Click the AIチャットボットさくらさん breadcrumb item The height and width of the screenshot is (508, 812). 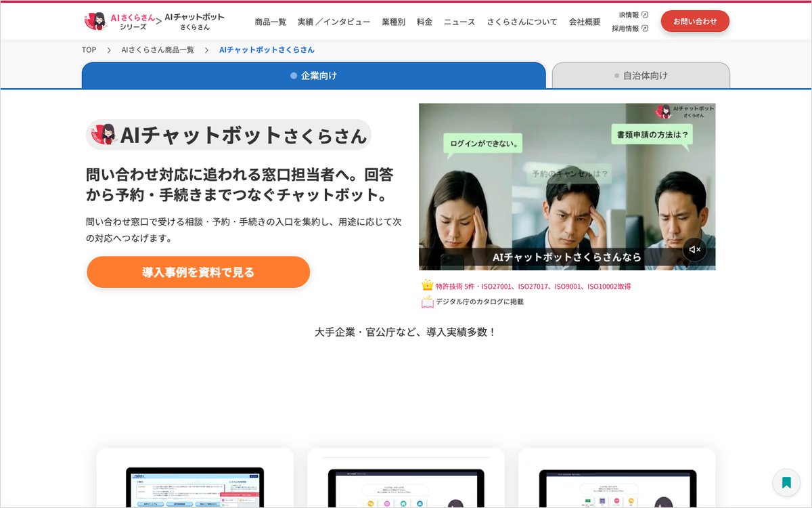[267, 50]
